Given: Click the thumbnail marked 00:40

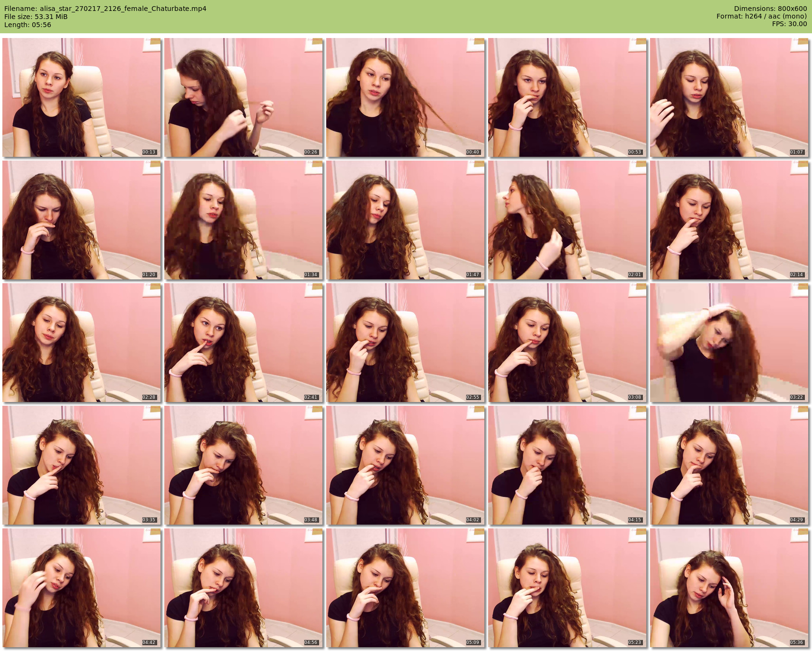Looking at the screenshot, I should [406, 97].
